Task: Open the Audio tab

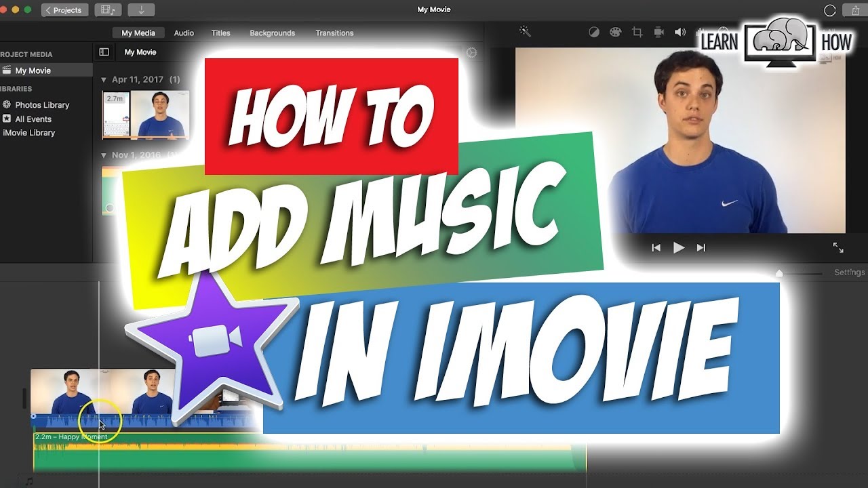Action: pos(184,33)
